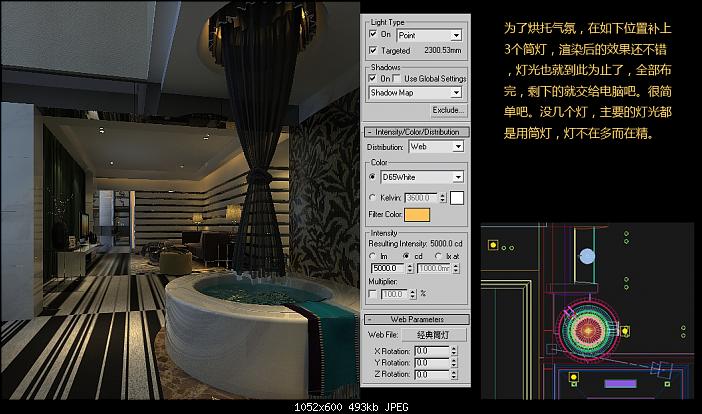Click the rendered bathtub interior image
Viewport: 702px width, 414px height.
tap(180, 201)
